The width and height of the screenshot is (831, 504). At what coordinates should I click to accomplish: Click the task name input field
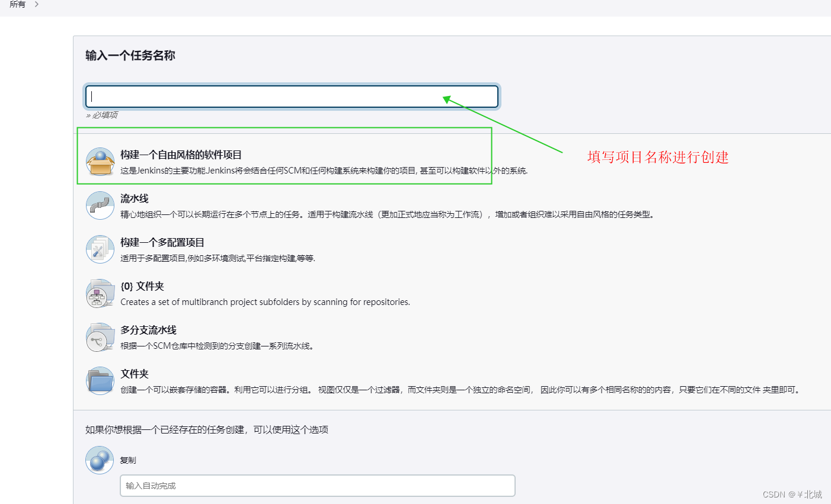292,97
